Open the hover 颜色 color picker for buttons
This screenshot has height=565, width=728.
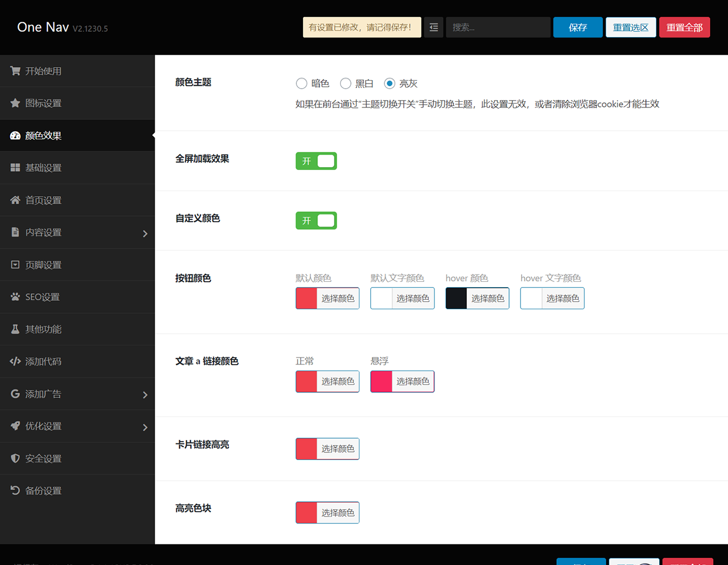pos(488,298)
